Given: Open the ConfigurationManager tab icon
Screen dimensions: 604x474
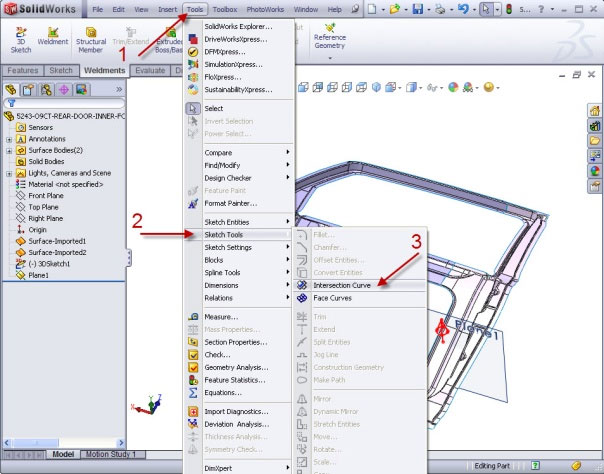Looking at the screenshot, I should (46, 90).
